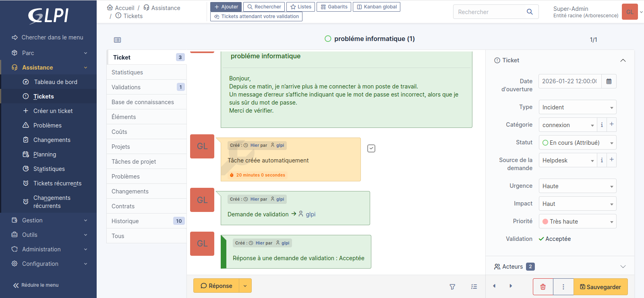Screen dimensions: 644x298
Task: Switch to the Historique tab
Action: click(125, 221)
